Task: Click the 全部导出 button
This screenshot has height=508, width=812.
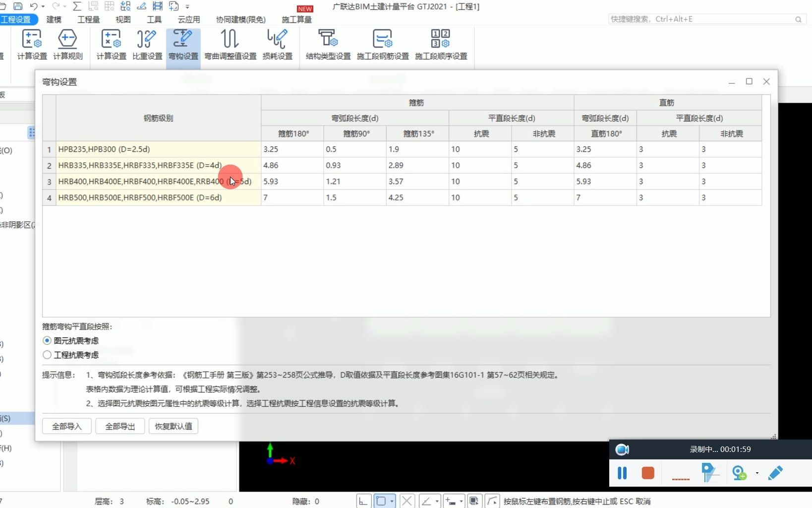Action: click(120, 426)
